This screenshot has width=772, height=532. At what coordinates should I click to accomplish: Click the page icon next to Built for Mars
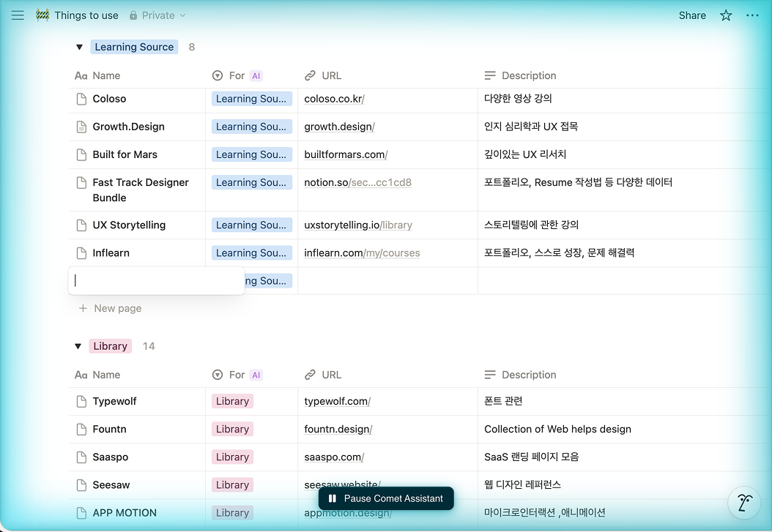point(82,155)
